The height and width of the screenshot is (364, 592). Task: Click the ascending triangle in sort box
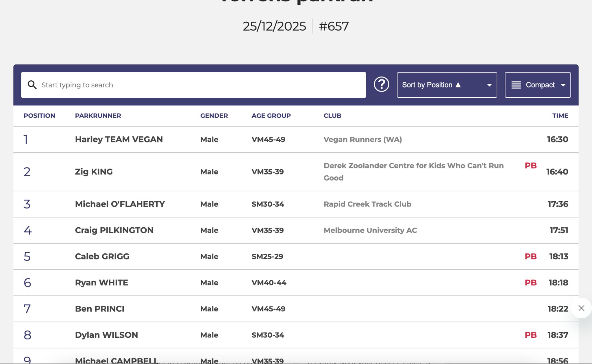[458, 85]
